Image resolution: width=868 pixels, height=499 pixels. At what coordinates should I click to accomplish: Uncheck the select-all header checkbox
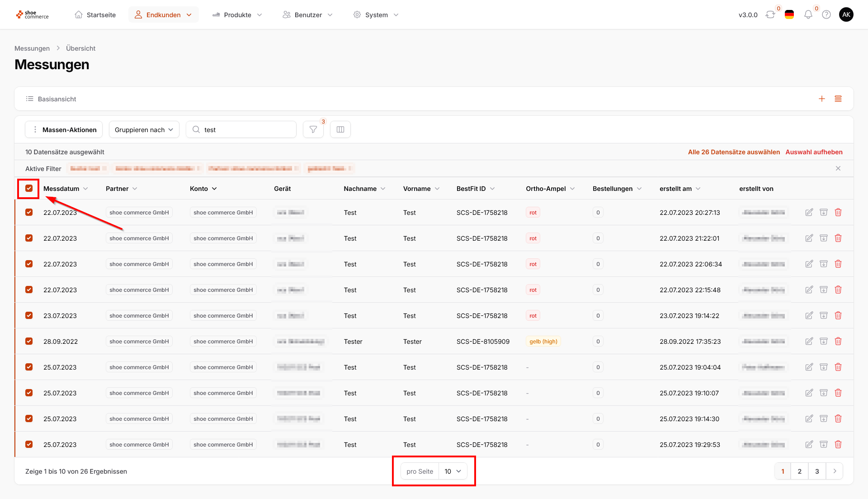pyautogui.click(x=29, y=188)
